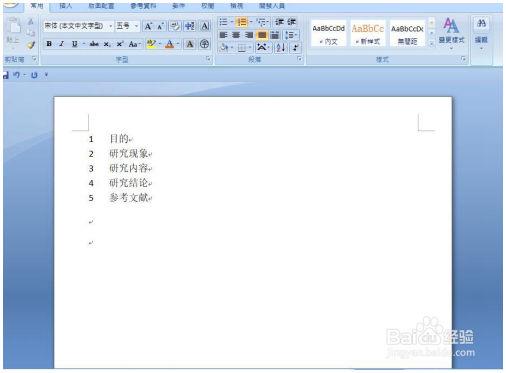Open the Page Layout ribbon tab
The height and width of the screenshot is (373, 506).
click(x=101, y=6)
